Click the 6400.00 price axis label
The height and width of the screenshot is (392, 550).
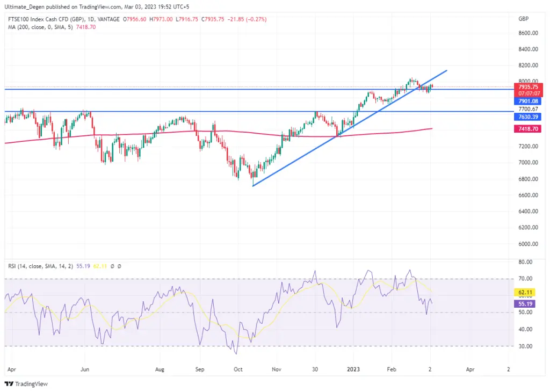click(x=529, y=211)
